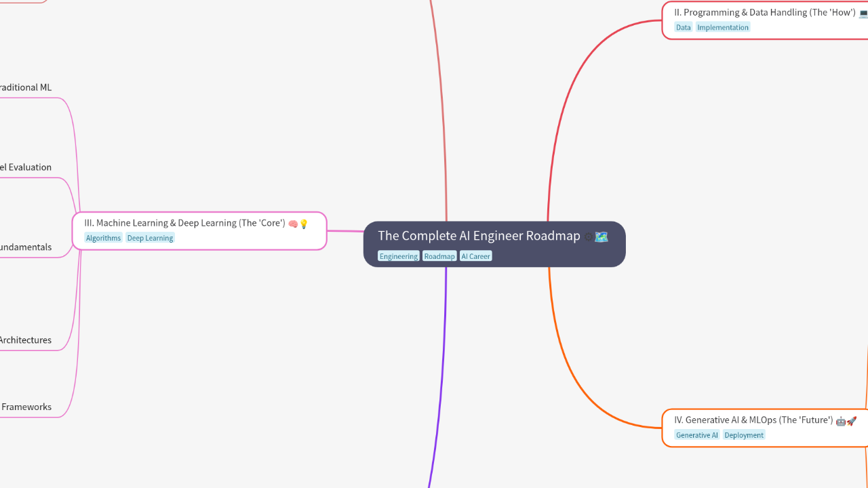Click the world map emoji in the Roadmap title
This screenshot has height=488, width=868.
pyautogui.click(x=601, y=237)
